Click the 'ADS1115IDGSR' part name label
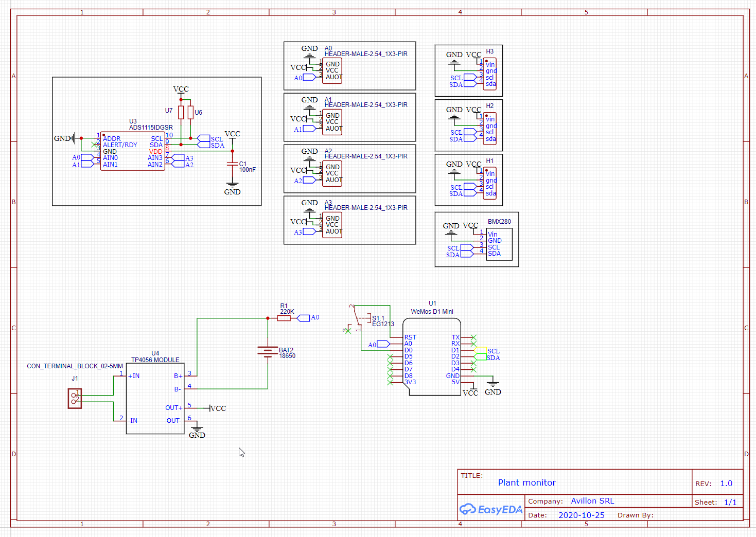 point(151,128)
